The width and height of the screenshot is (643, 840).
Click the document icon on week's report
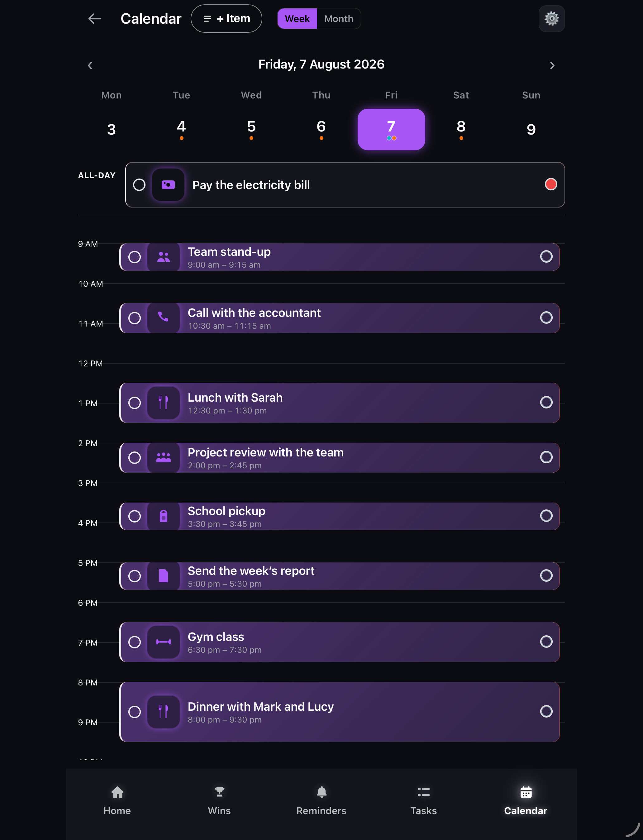point(164,575)
